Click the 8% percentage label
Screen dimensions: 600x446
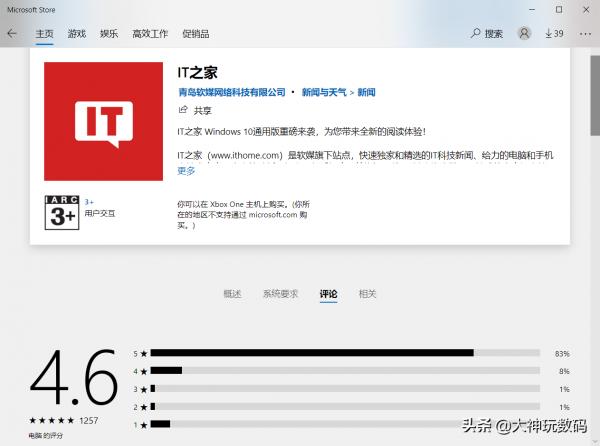pos(564,371)
